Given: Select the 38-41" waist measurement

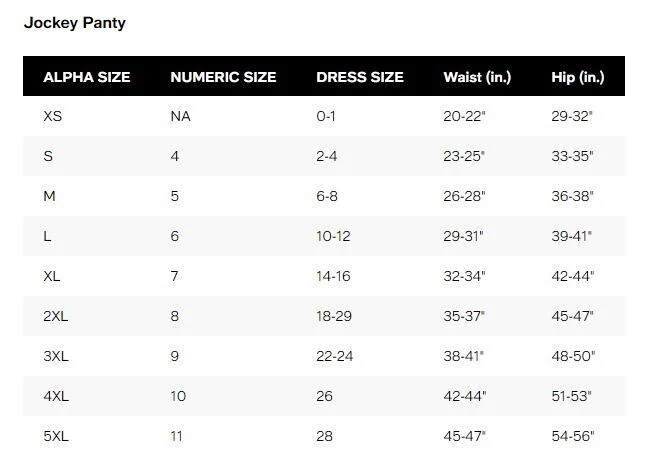Looking at the screenshot, I should pyautogui.click(x=464, y=356).
